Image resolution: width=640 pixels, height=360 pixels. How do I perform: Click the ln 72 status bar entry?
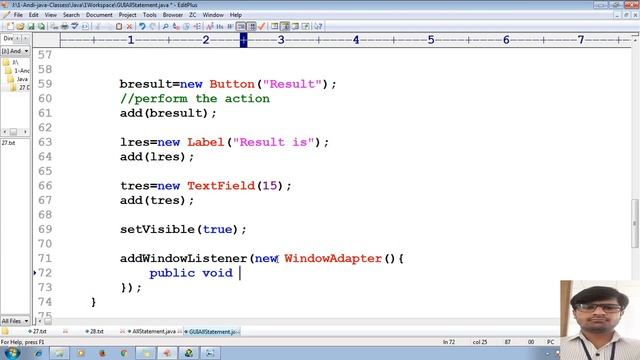coord(449,342)
